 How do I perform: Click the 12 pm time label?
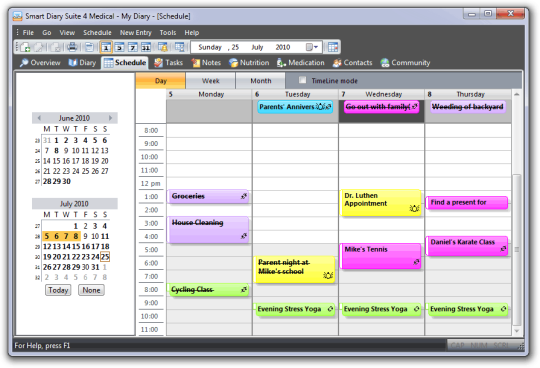pos(150,183)
